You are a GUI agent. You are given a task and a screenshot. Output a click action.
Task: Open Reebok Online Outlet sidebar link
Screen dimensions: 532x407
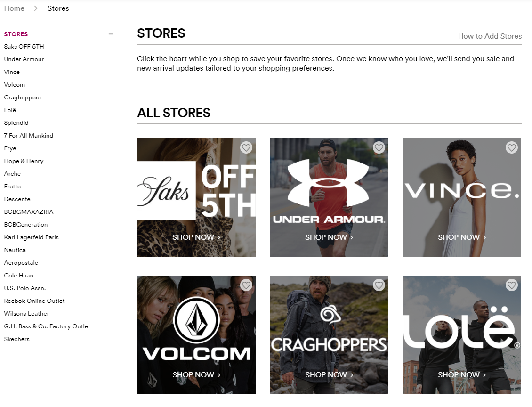34,301
